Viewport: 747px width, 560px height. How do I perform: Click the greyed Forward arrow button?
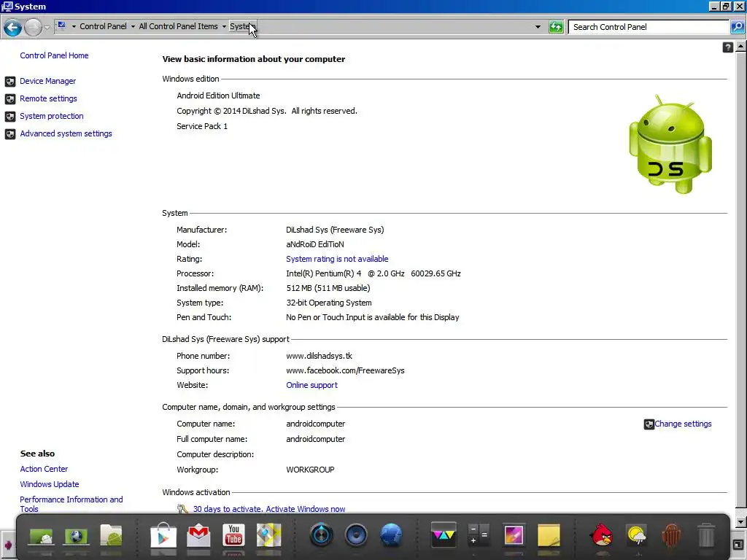[33, 27]
